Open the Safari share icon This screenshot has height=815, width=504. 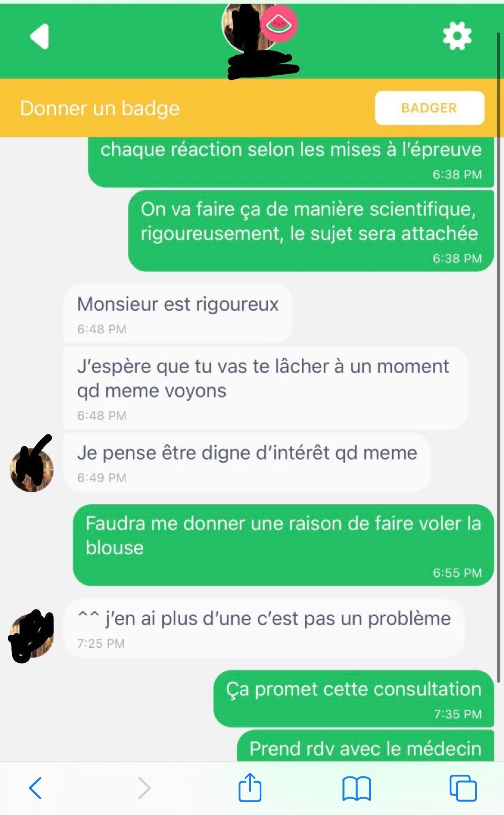[x=250, y=787]
